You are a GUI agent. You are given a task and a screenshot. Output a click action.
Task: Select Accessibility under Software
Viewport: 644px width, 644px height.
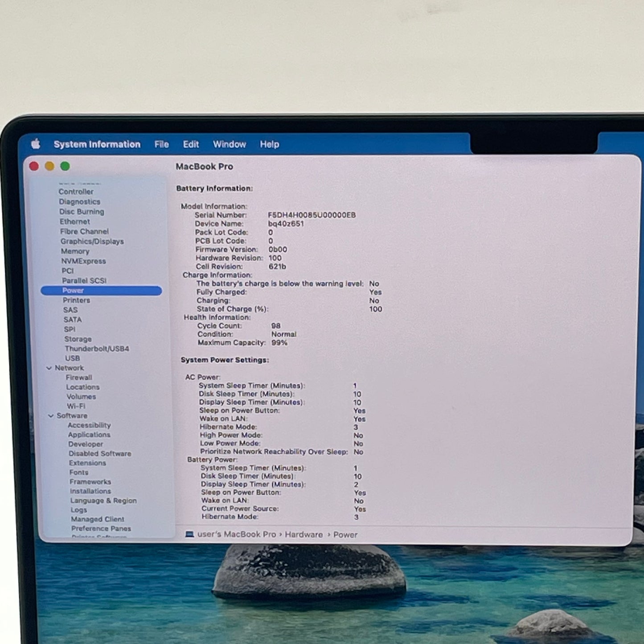point(89,426)
